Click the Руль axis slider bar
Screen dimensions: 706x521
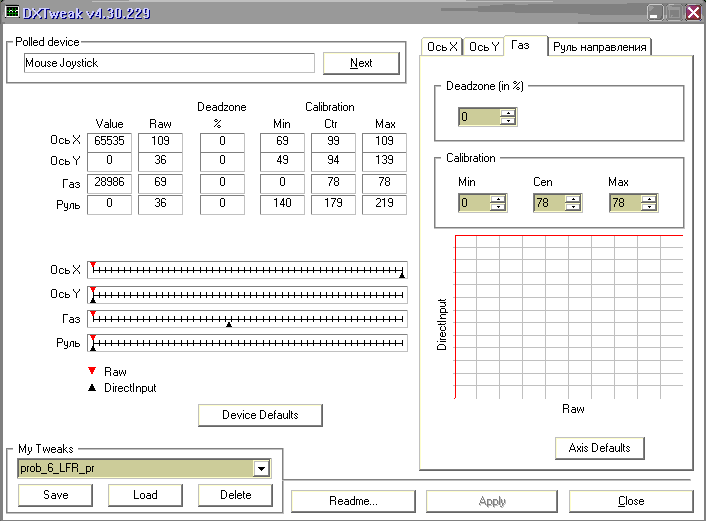coord(248,343)
